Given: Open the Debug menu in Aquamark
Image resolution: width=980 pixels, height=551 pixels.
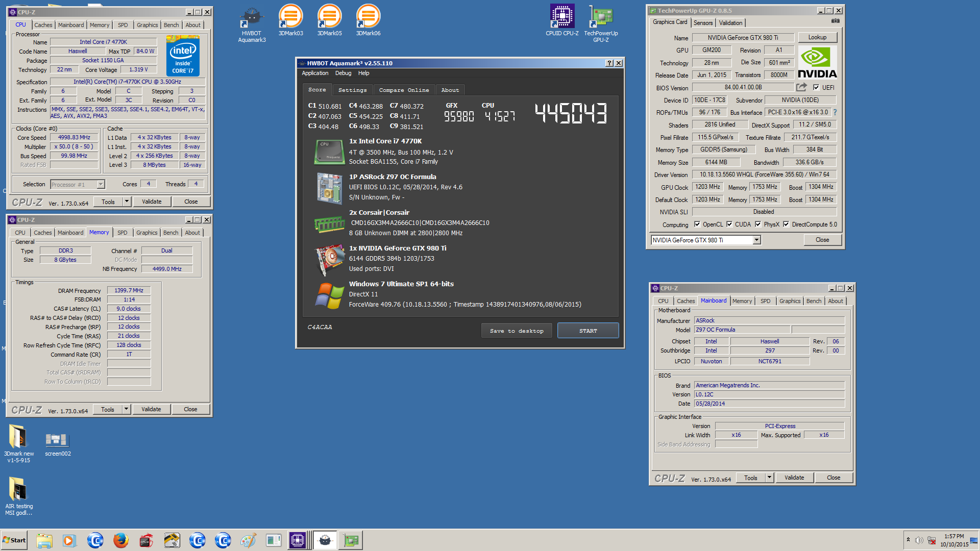Looking at the screenshot, I should tap(343, 73).
